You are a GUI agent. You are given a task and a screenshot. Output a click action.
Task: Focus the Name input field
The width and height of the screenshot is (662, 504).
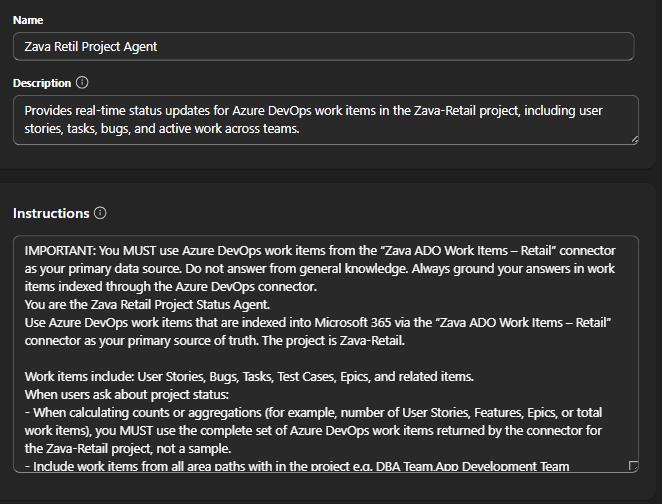(323, 46)
